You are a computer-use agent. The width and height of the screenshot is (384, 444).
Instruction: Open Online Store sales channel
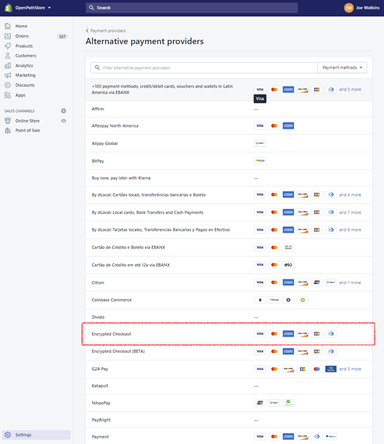tap(27, 121)
